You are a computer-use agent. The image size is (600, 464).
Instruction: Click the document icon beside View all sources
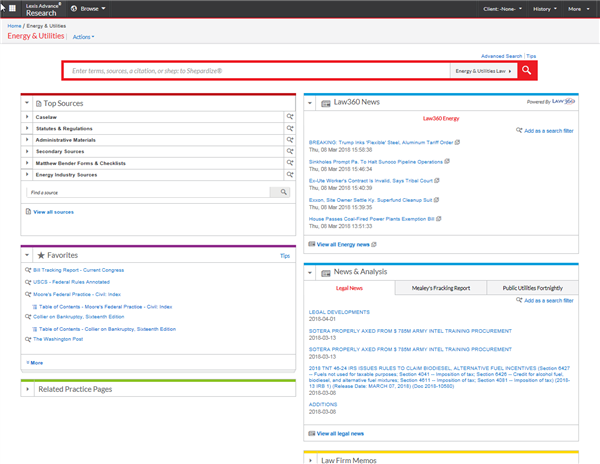point(28,212)
